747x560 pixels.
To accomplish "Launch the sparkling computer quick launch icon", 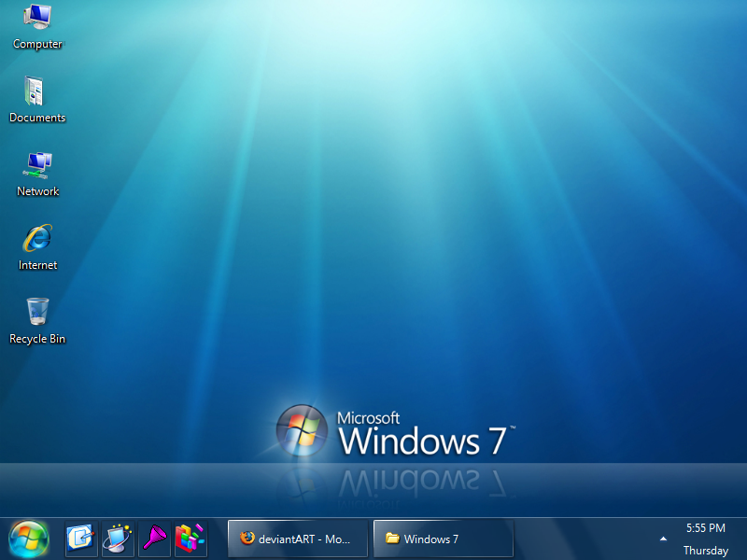I will tap(117, 539).
